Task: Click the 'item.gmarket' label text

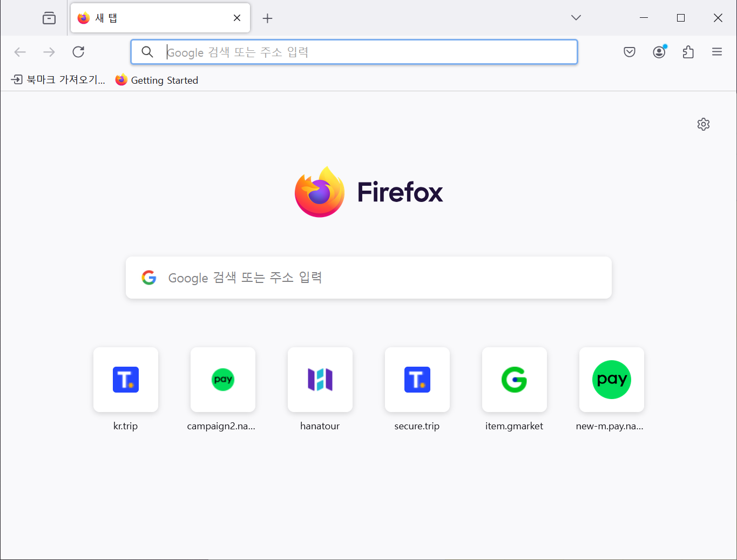Action: coord(515,426)
